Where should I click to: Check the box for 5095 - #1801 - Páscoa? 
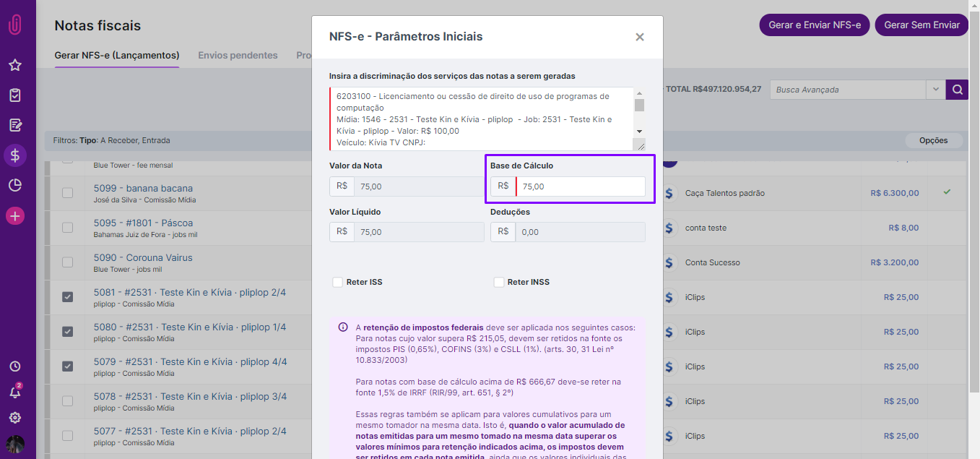click(x=67, y=228)
